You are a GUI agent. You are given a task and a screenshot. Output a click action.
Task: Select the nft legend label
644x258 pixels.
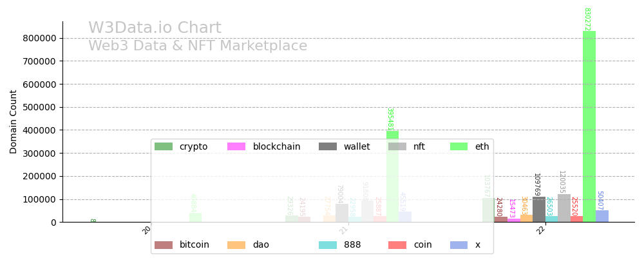tap(419, 147)
